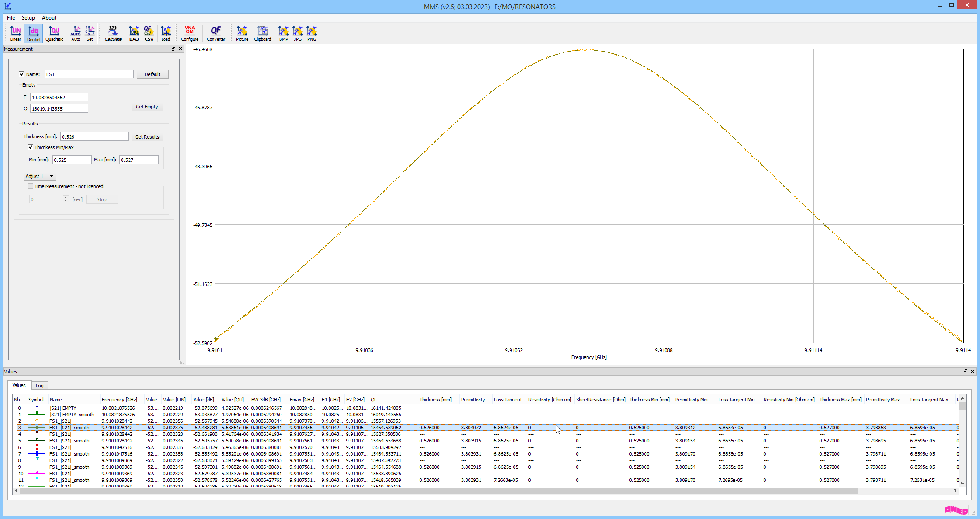Open the Adjust 1 dropdown
Image resolution: width=980 pixels, height=519 pixels.
point(40,176)
